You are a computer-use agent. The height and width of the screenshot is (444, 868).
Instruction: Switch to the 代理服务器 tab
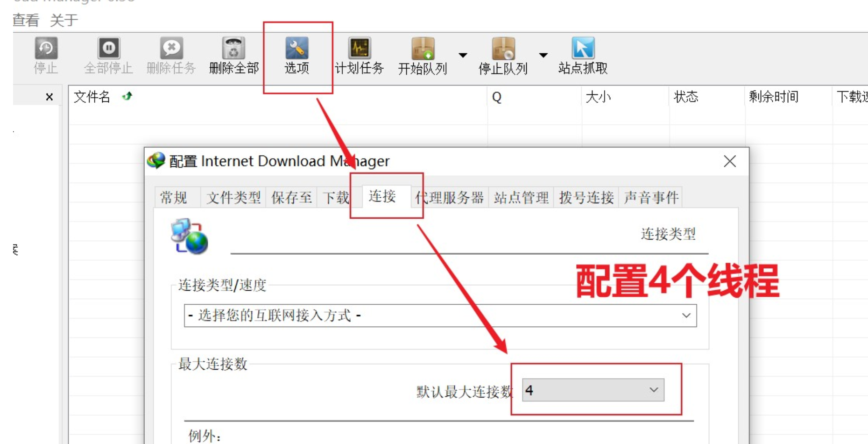pos(450,198)
